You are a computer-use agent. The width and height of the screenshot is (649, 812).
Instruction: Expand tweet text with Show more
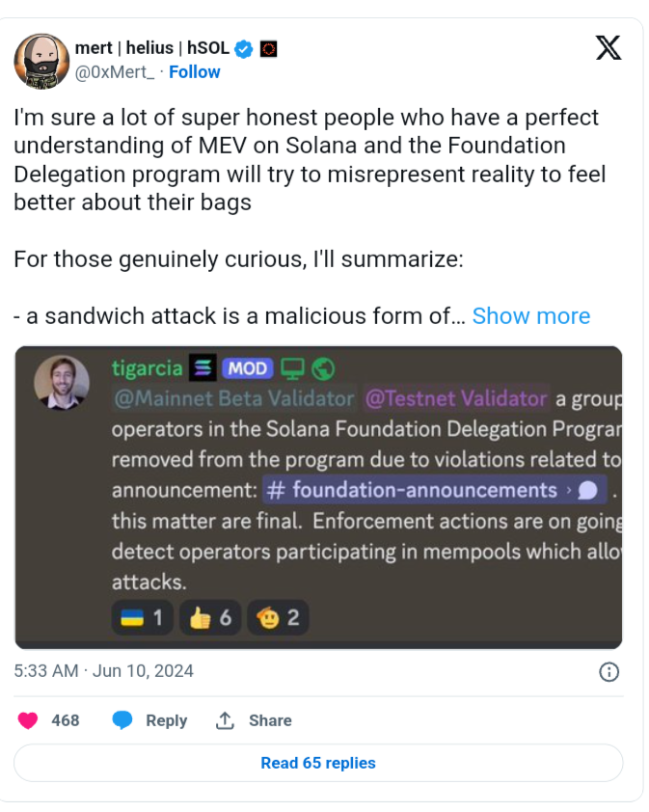pyautogui.click(x=531, y=316)
